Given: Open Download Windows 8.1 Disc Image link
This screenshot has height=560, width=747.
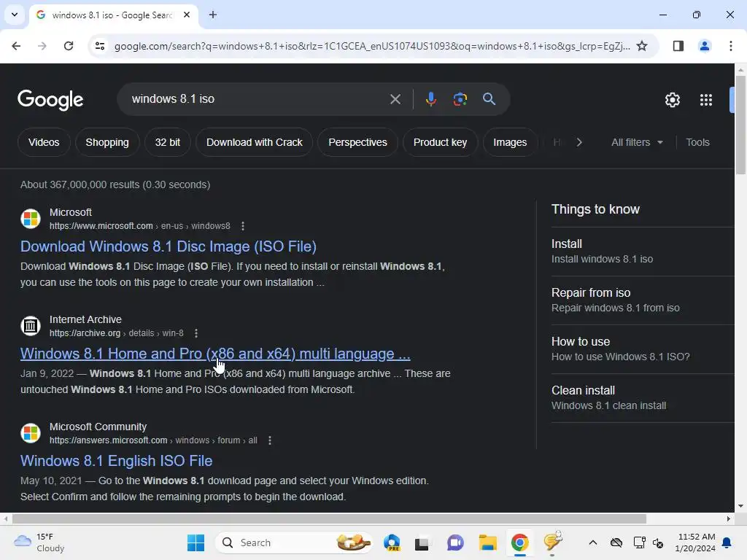Looking at the screenshot, I should click(169, 246).
